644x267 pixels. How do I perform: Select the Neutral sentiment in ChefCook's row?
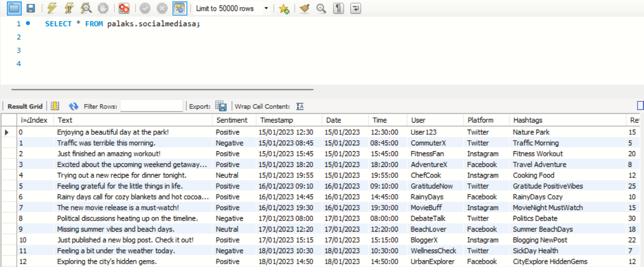point(234,175)
